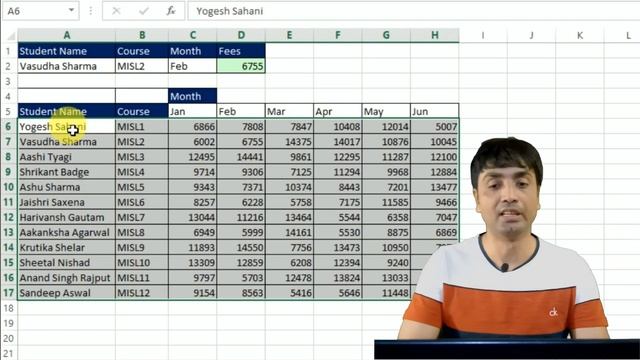Screen dimensions: 640x360
Task: Click the MISL12 course cell
Action: tap(142, 293)
